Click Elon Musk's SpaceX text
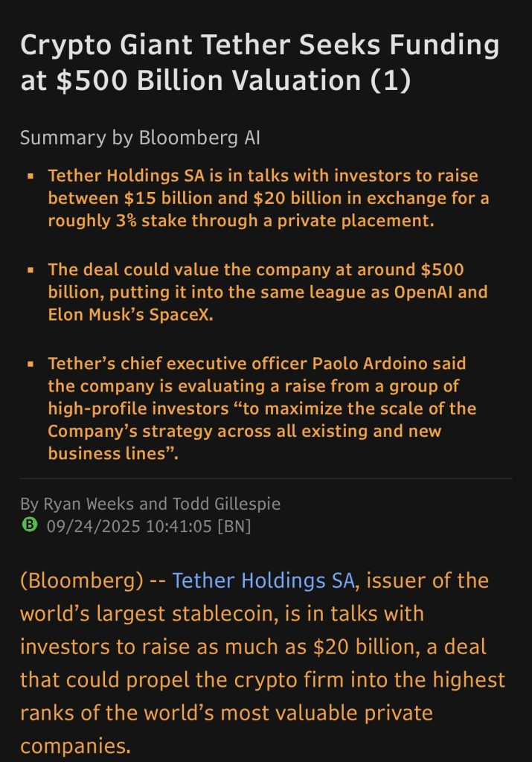The width and height of the screenshot is (532, 762). point(130,315)
